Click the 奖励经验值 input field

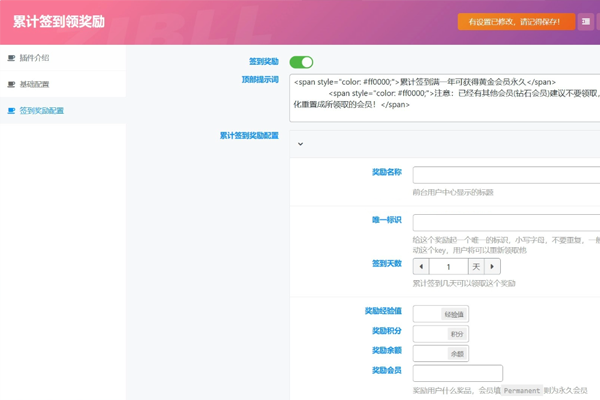[426, 314]
